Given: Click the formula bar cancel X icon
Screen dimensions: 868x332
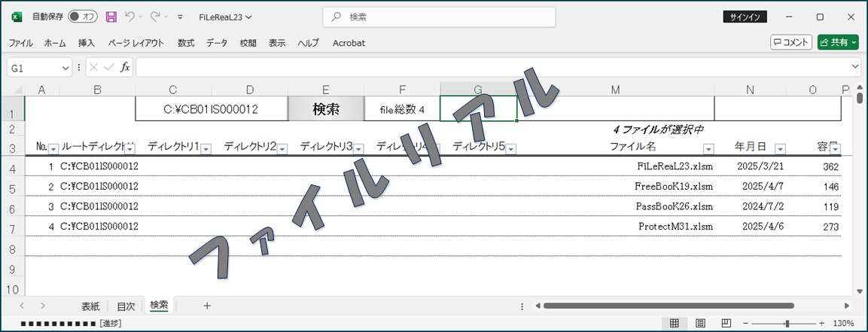Looking at the screenshot, I should pos(94,67).
